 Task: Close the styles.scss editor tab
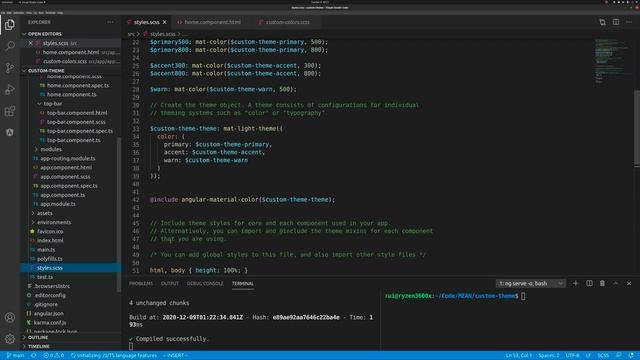[164, 22]
